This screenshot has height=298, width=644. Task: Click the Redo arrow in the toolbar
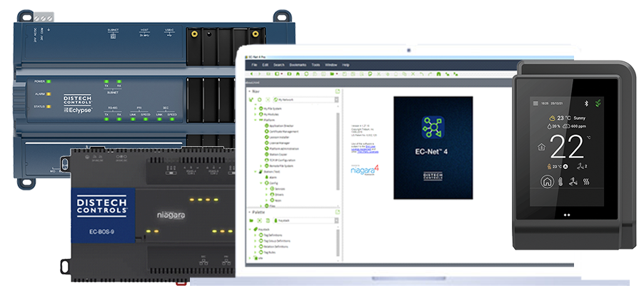[430, 74]
